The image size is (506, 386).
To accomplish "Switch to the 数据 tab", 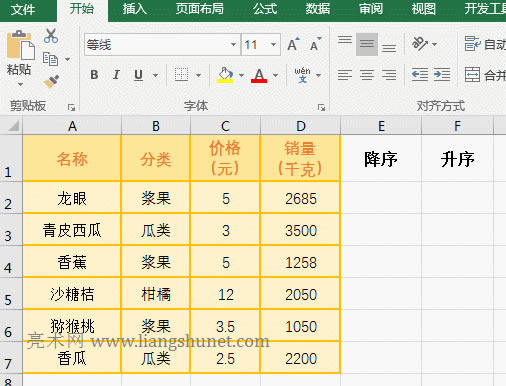I will 318,9.
